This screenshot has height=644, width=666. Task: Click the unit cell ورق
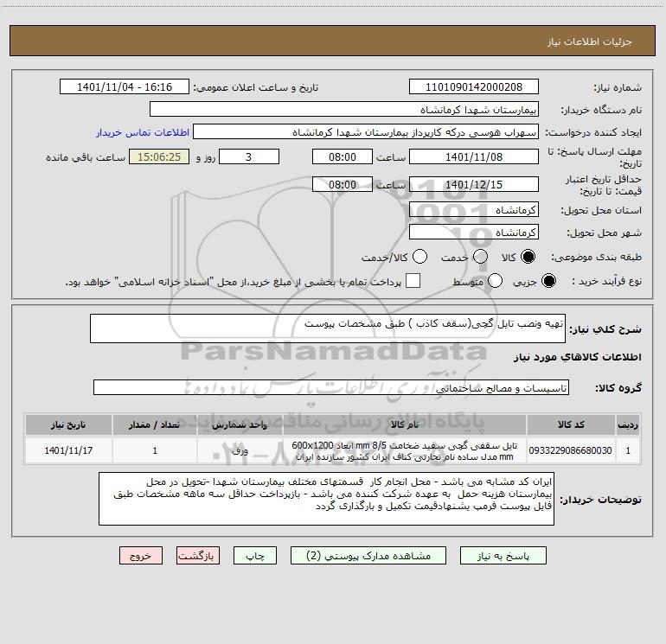click(x=240, y=450)
